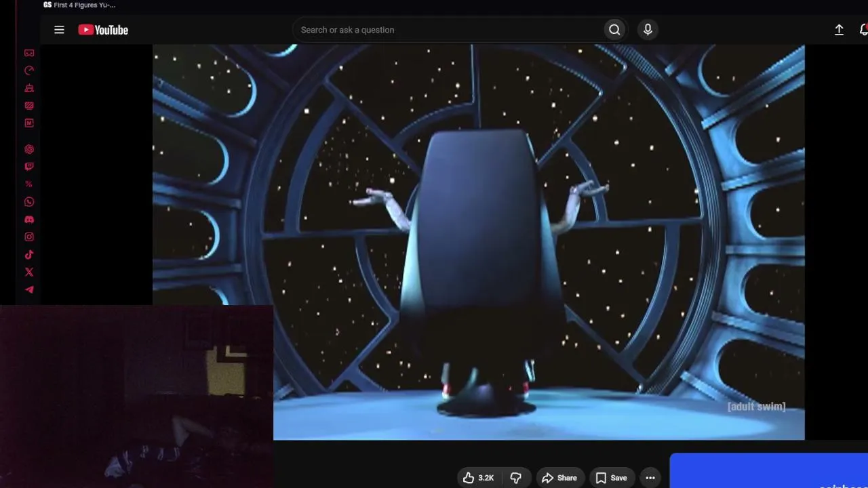Image resolution: width=868 pixels, height=488 pixels.
Task: Open the more actions ellipsis menu
Action: tap(650, 478)
